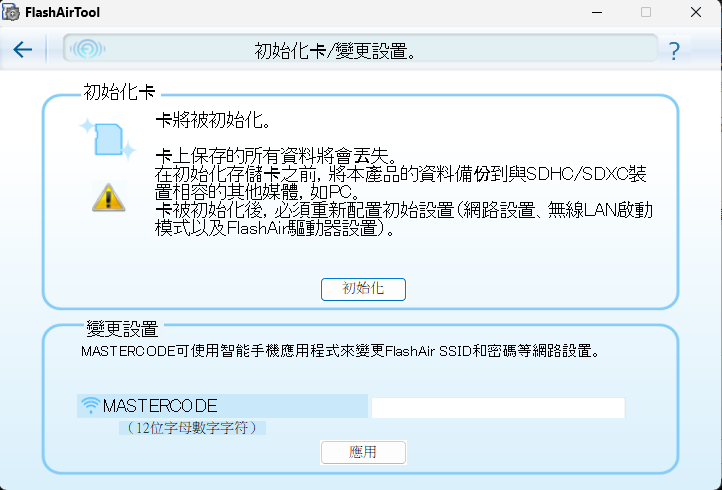This screenshot has width=722, height=490.
Task: Focus the MASTERCODE input field
Action: (x=498, y=408)
